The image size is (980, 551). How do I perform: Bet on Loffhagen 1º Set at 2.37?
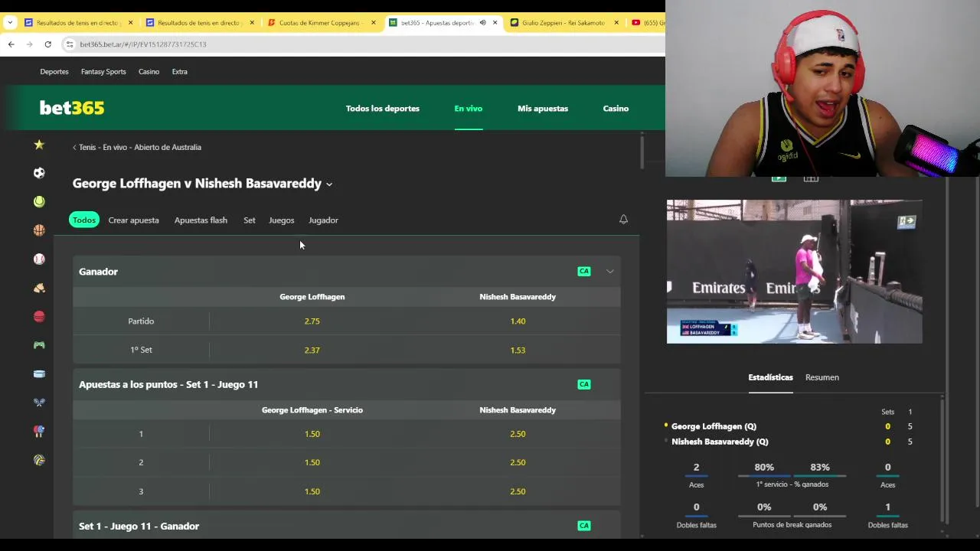pos(312,350)
